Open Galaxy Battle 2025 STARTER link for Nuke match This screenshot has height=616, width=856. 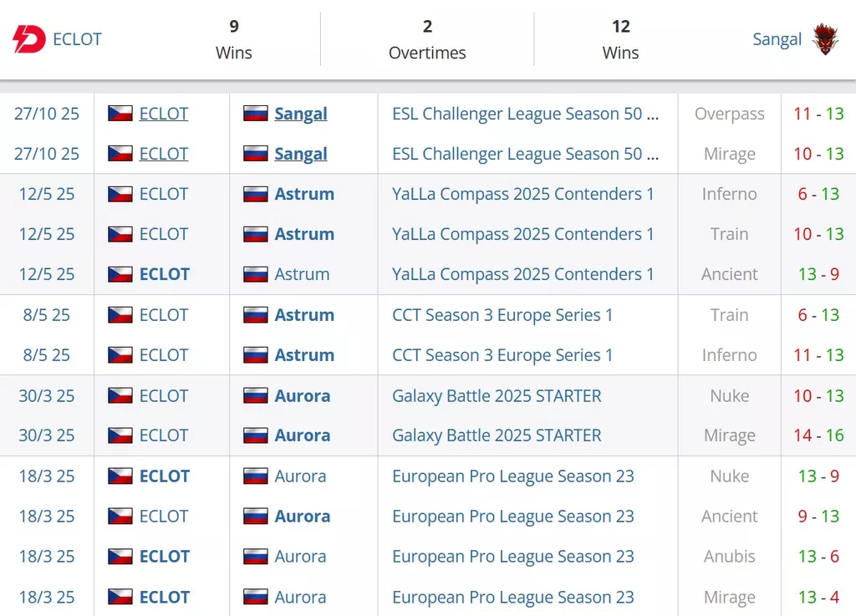(x=497, y=395)
